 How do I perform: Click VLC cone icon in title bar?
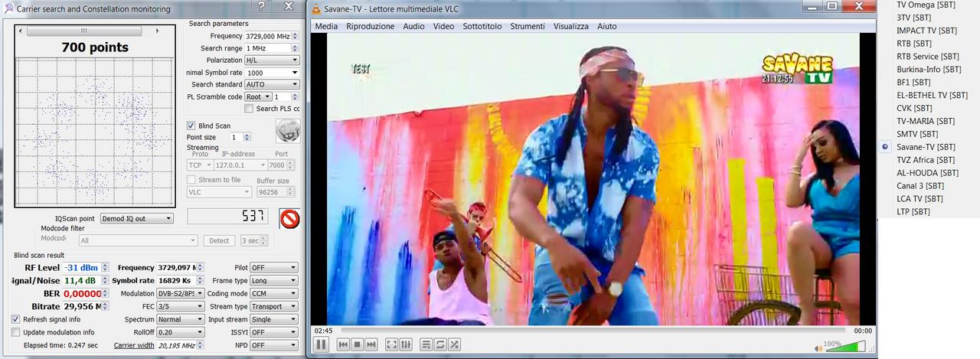point(315,8)
